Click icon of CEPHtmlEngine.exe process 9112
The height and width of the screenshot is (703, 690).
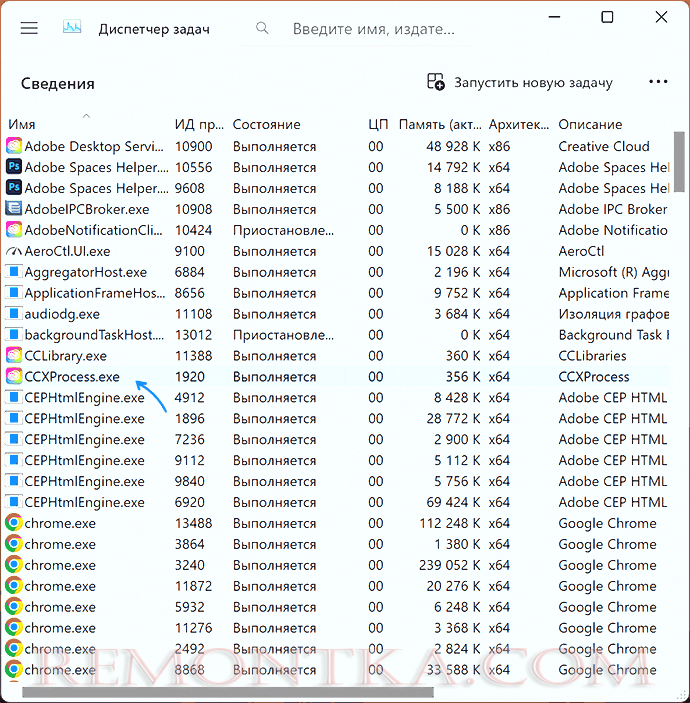pyautogui.click(x=14, y=460)
